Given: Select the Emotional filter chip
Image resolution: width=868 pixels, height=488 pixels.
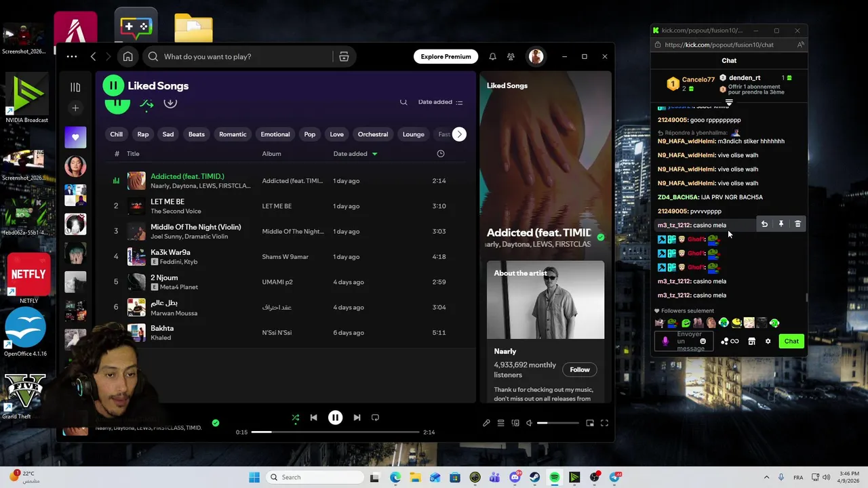Looking at the screenshot, I should (x=275, y=134).
